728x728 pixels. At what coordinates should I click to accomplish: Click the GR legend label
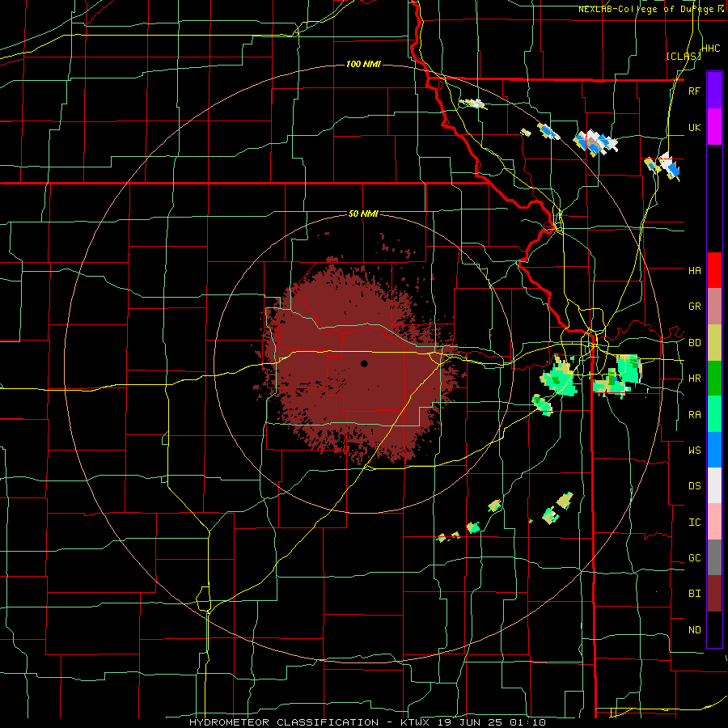[694, 307]
